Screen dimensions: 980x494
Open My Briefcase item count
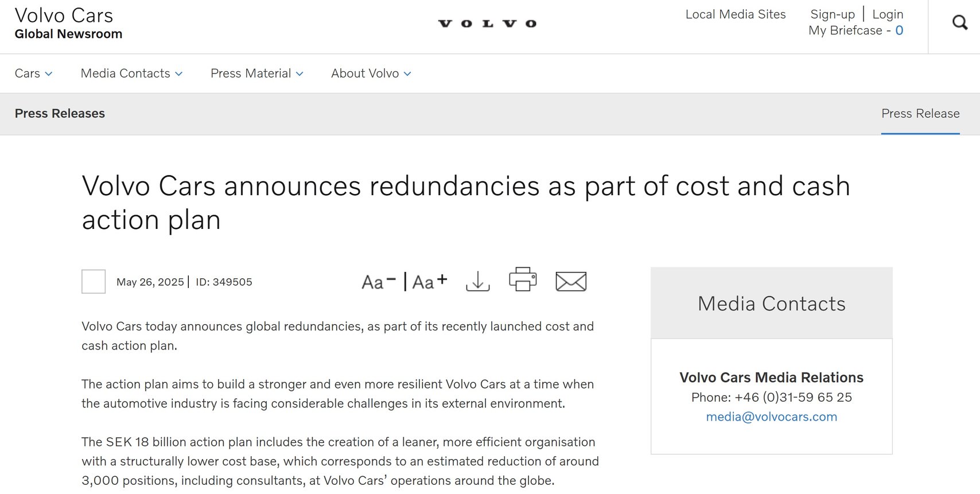tap(899, 30)
